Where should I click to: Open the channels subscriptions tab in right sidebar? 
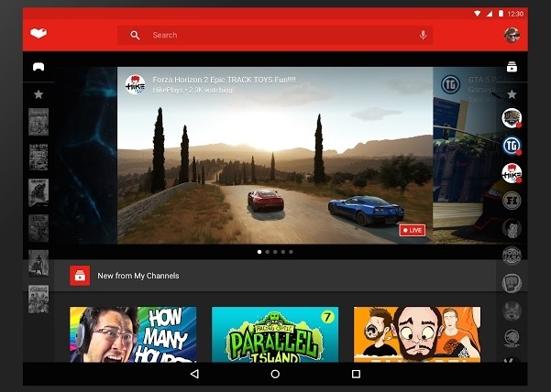[x=512, y=67]
